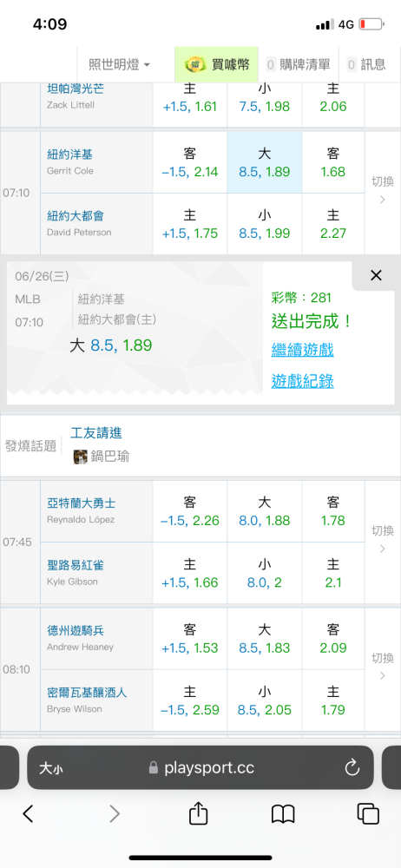Click 鍋巴瑜 avatar thumbnail

(x=81, y=457)
